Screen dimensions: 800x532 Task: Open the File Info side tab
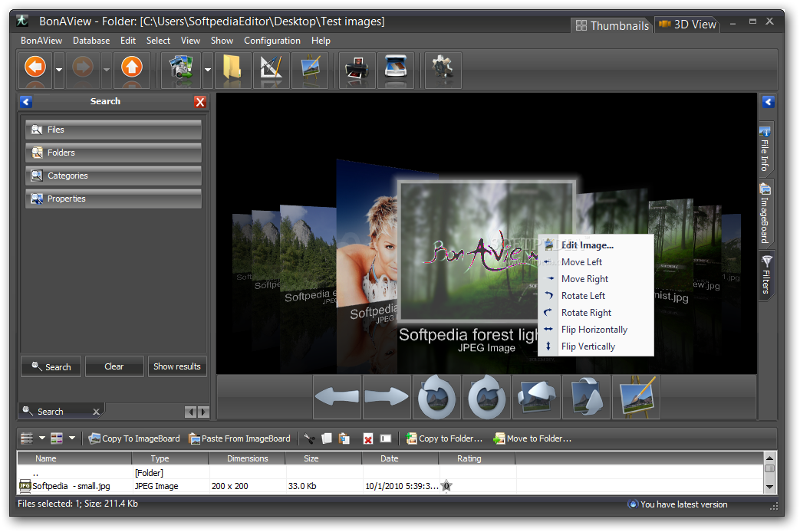(765, 149)
